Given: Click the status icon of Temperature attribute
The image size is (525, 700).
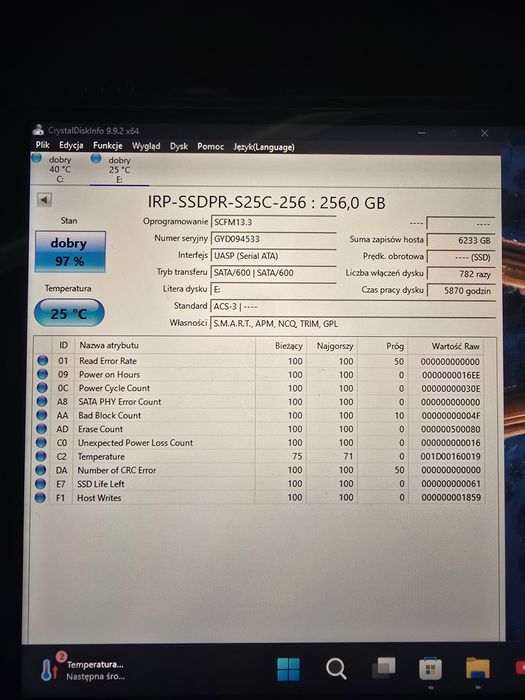Looking at the screenshot, I should tap(41, 456).
